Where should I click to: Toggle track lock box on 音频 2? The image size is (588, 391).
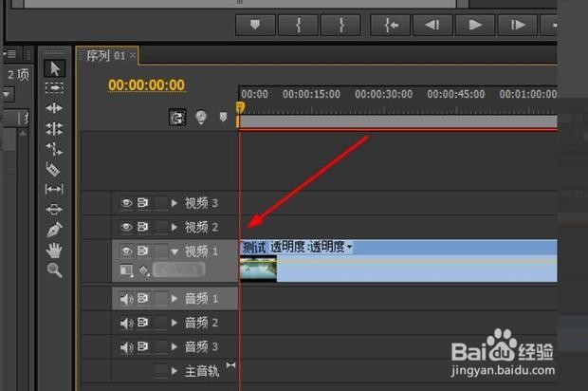click(161, 323)
